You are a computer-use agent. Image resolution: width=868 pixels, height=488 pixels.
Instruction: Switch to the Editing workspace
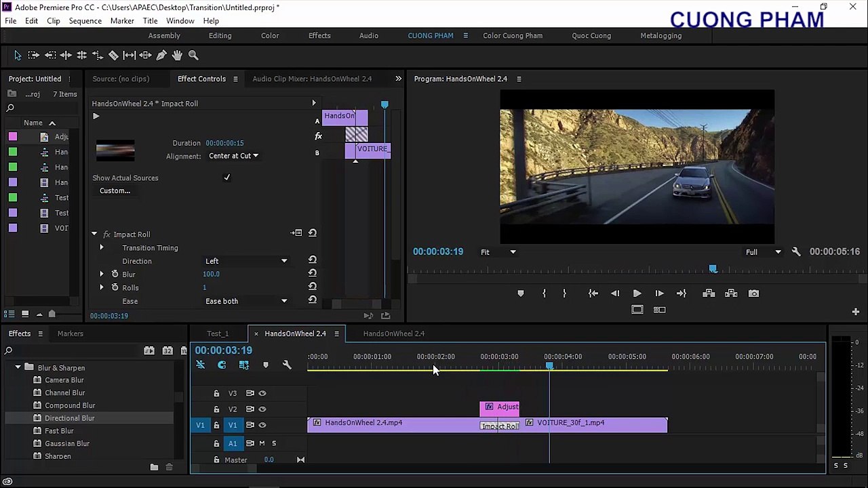[x=220, y=35]
